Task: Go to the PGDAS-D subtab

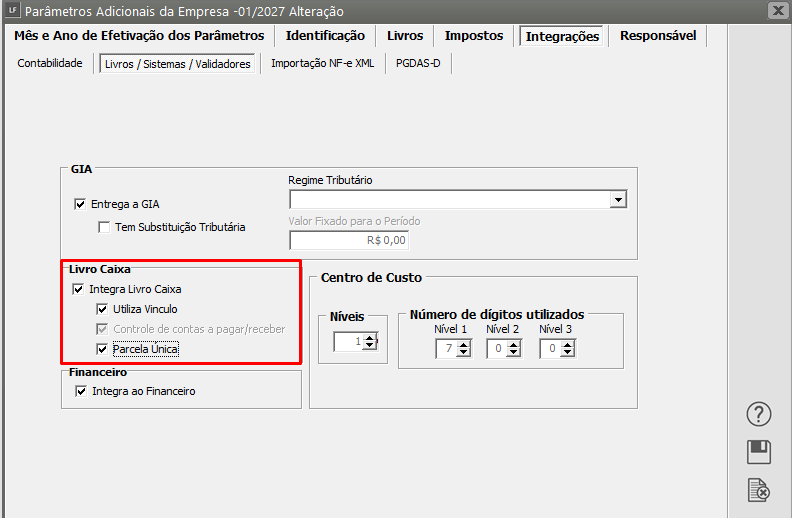Action: [419, 63]
